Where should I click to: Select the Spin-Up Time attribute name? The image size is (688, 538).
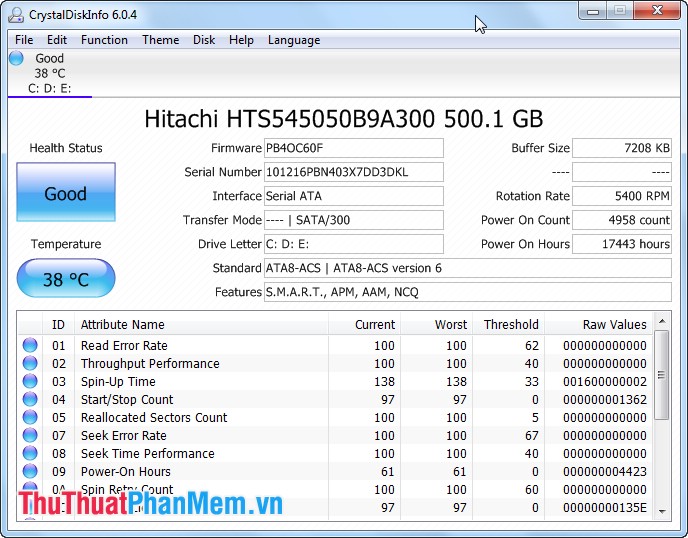click(x=118, y=382)
